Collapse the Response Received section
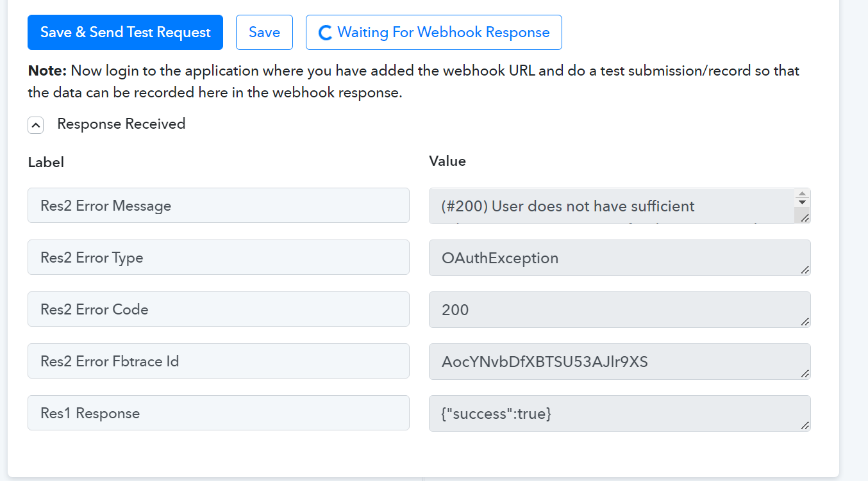Screen dimensions: 868x481 coord(36,125)
